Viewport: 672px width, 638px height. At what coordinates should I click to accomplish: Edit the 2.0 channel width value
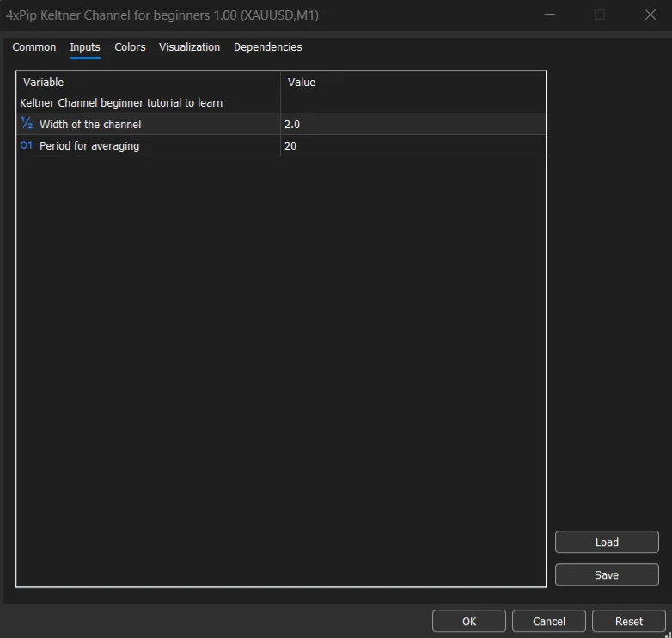point(413,125)
